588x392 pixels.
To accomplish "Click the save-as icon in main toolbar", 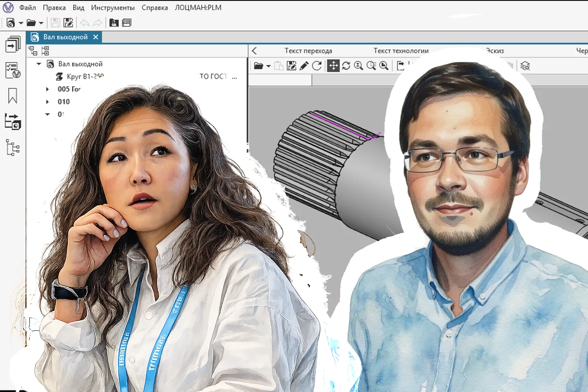I will (68, 23).
